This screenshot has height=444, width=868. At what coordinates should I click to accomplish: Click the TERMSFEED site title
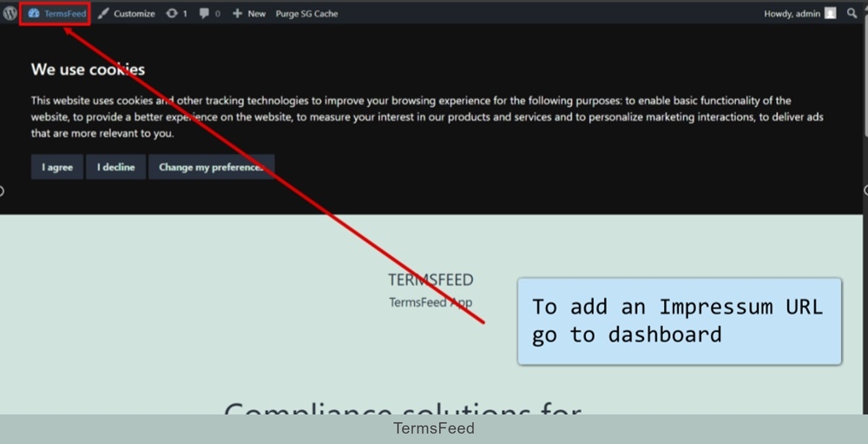click(431, 280)
